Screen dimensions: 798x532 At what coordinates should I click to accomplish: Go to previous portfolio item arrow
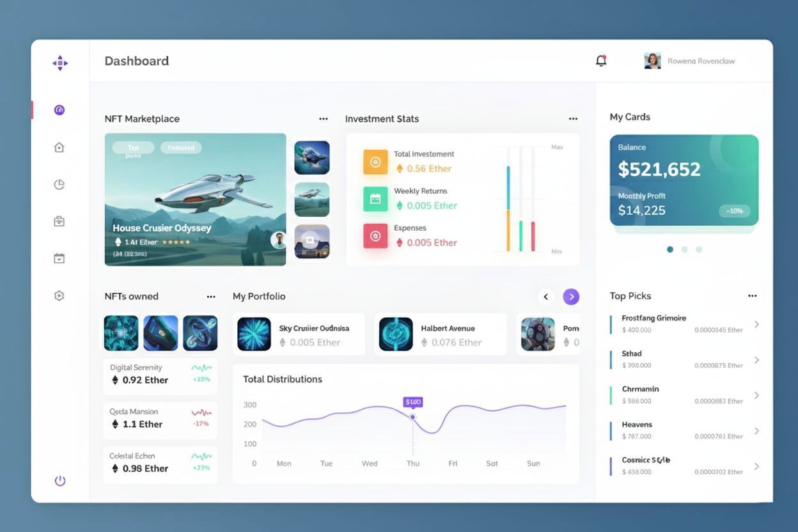pyautogui.click(x=545, y=297)
